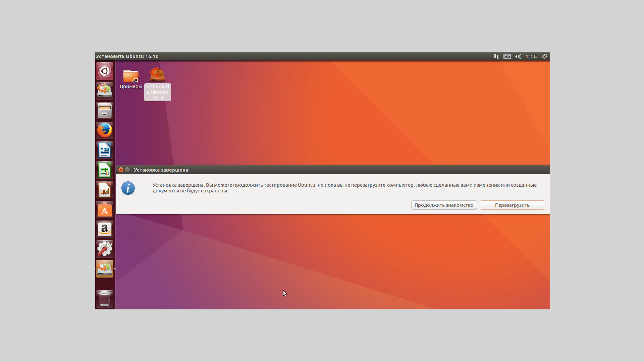
Task: Open System Settings gear-and-wrench icon
Action: (105, 249)
